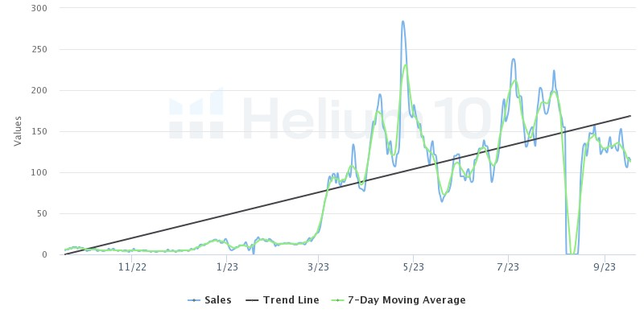Click the 9/23 x-axis date label
This screenshot has height=322, width=644.
[605, 267]
